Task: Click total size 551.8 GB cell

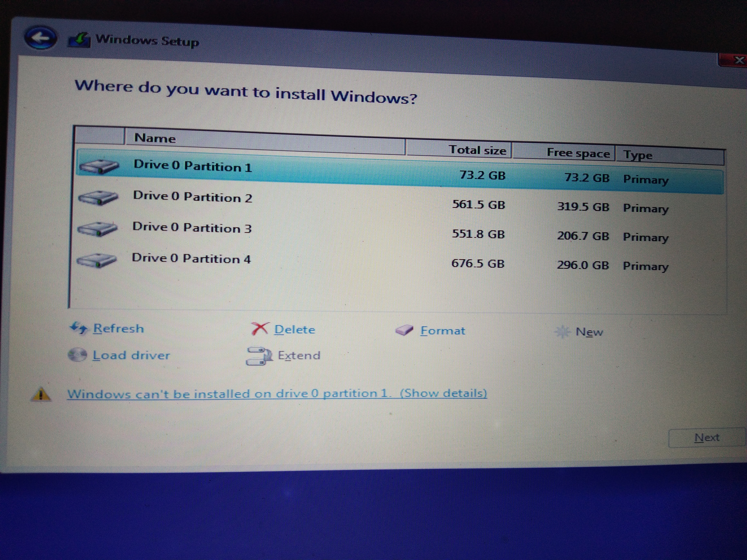Action: click(478, 234)
